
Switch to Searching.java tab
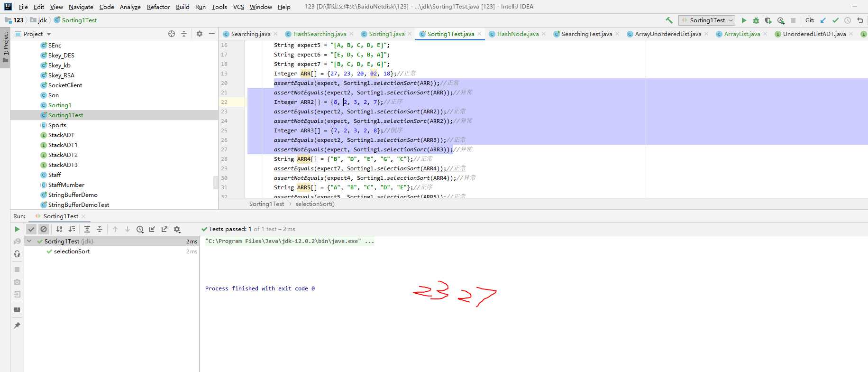tap(251, 34)
